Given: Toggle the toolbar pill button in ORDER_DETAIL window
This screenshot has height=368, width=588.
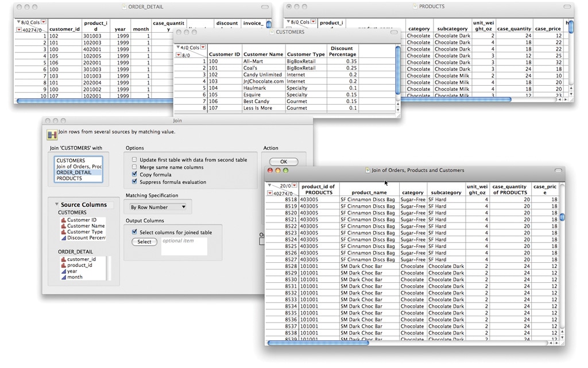Looking at the screenshot, I should point(265,7).
